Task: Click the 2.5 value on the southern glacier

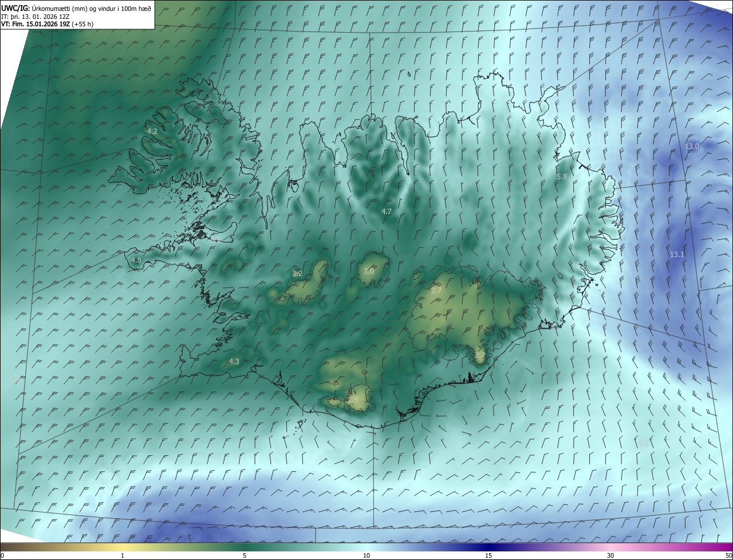Action: (x=353, y=400)
